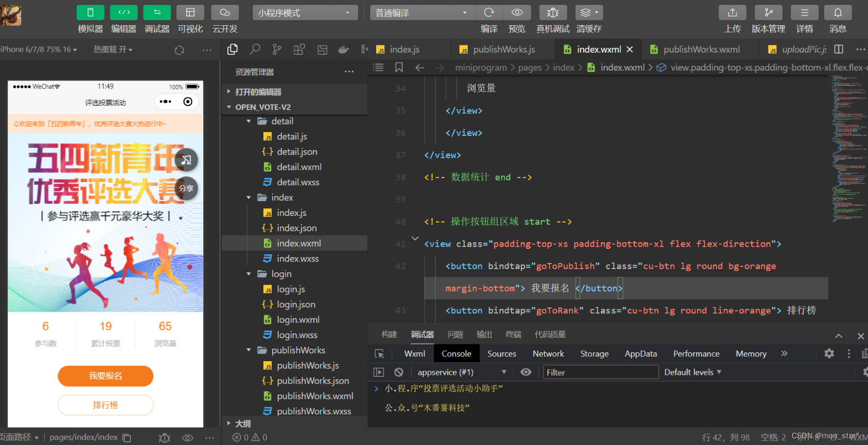This screenshot has height=445, width=868.
Task: Click the orange 我要报名 button
Action: 106,376
